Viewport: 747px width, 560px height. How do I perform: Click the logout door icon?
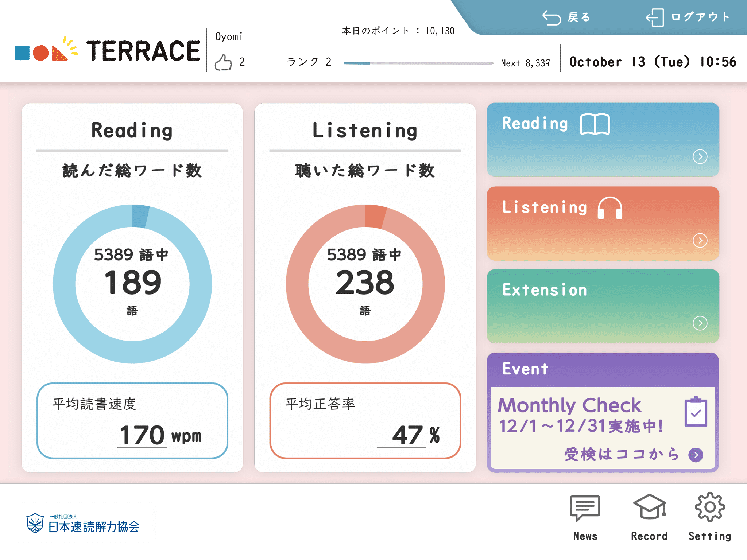point(655,17)
